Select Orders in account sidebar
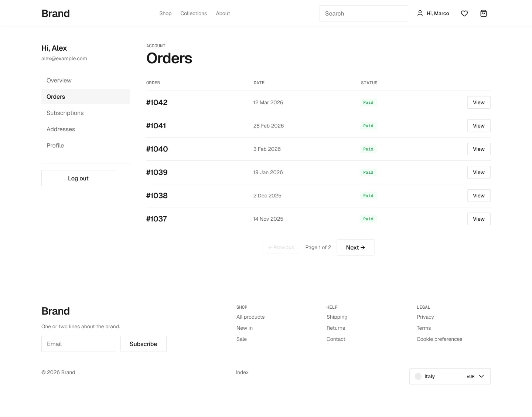532x417 pixels. pos(86,96)
